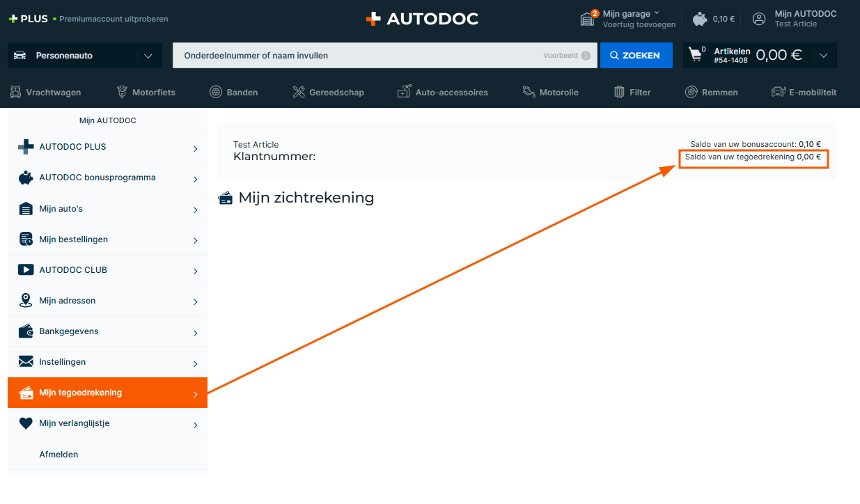Click the Afmelden logout link
The height and width of the screenshot is (504, 860).
click(x=58, y=455)
